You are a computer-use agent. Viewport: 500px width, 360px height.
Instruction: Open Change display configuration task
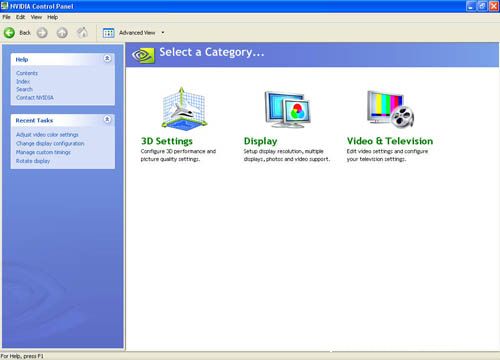[x=50, y=143]
